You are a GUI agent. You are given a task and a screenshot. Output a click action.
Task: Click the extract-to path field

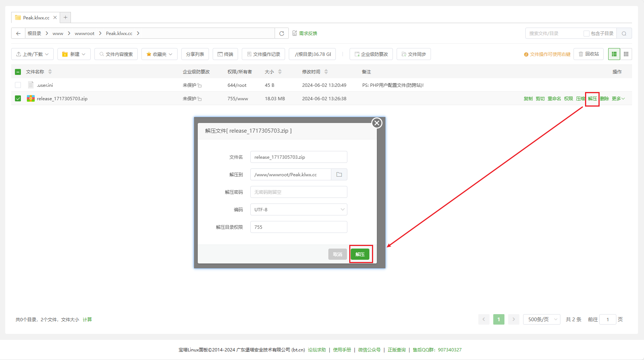pos(291,174)
